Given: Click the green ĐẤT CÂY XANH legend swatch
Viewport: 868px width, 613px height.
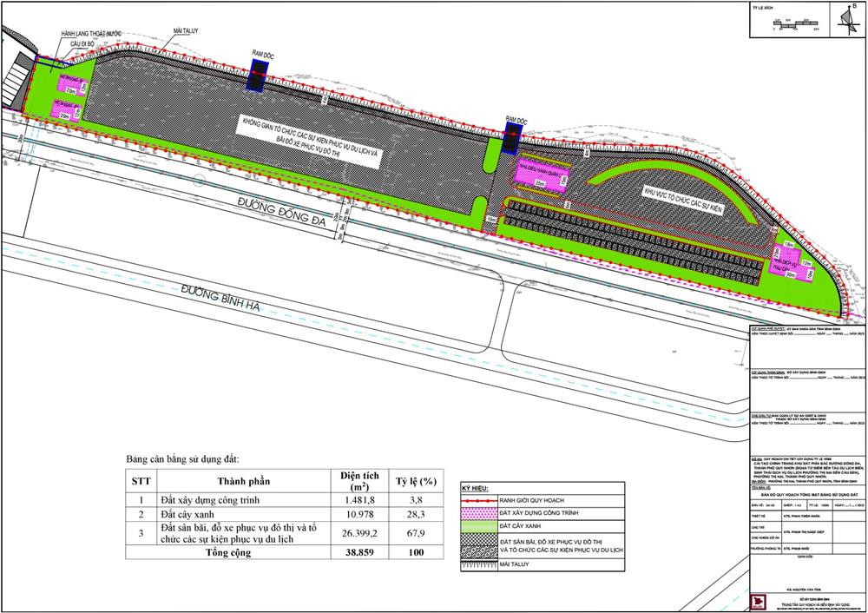Looking at the screenshot, I should coord(479,526).
